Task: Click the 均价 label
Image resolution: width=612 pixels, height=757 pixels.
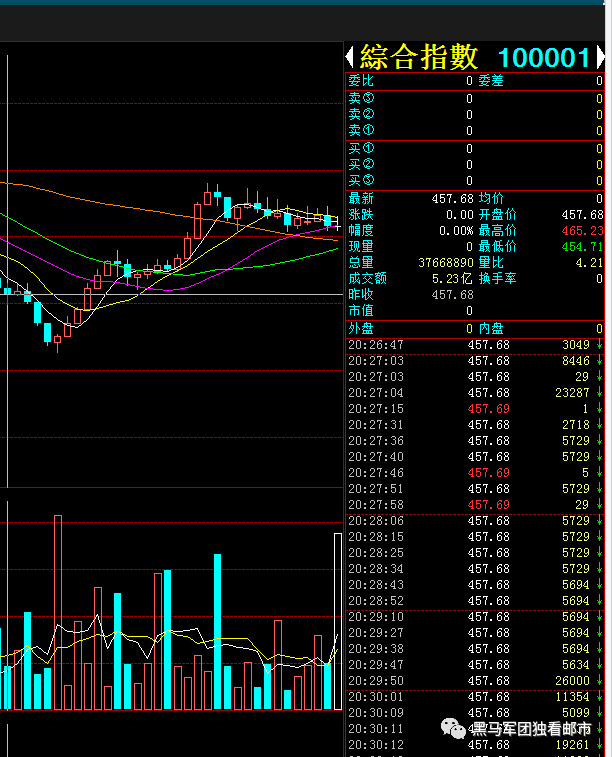Action: click(491, 198)
